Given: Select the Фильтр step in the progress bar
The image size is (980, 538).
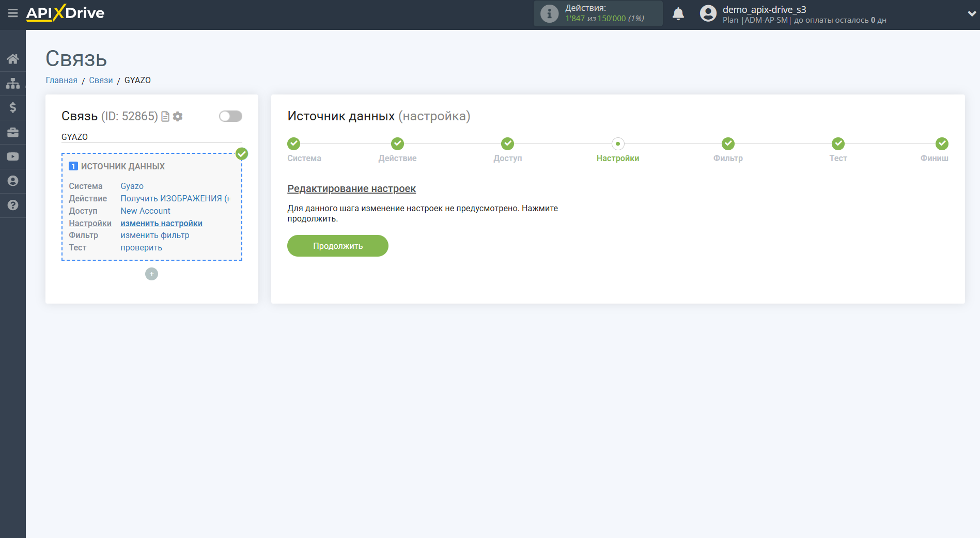Looking at the screenshot, I should coord(728,144).
